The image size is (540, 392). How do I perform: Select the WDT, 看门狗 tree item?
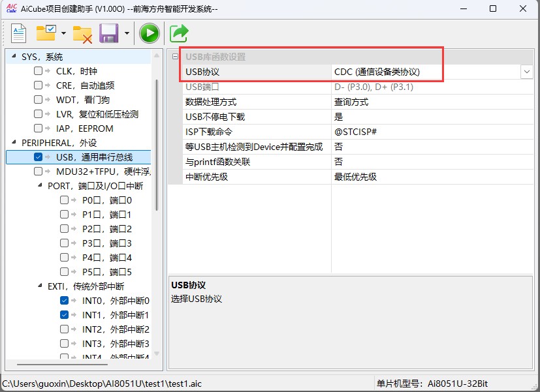(83, 100)
